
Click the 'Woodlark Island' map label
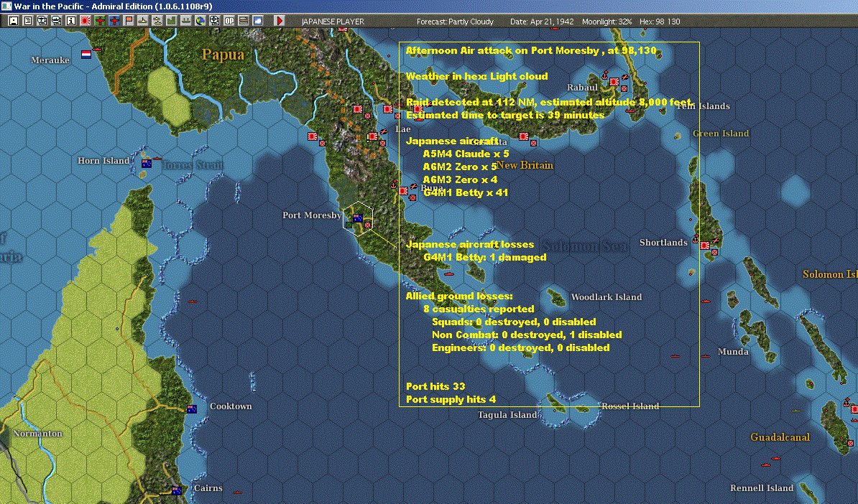click(x=606, y=297)
